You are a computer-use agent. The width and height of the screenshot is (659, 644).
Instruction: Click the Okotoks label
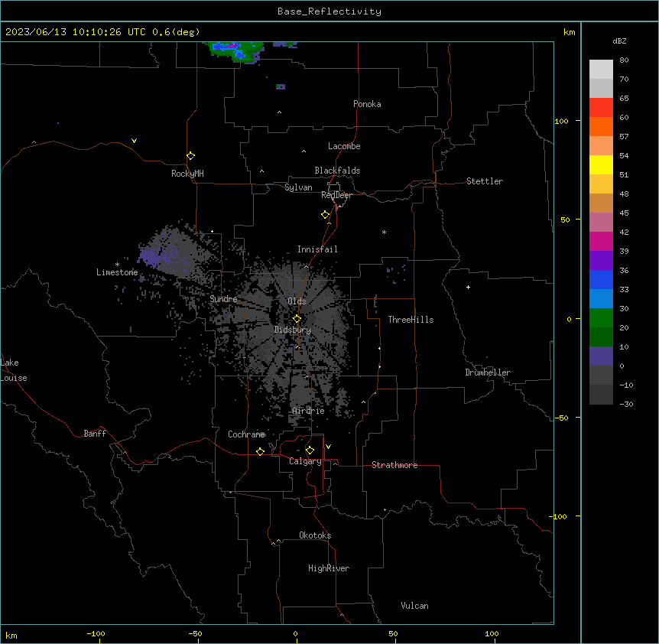[x=315, y=535]
